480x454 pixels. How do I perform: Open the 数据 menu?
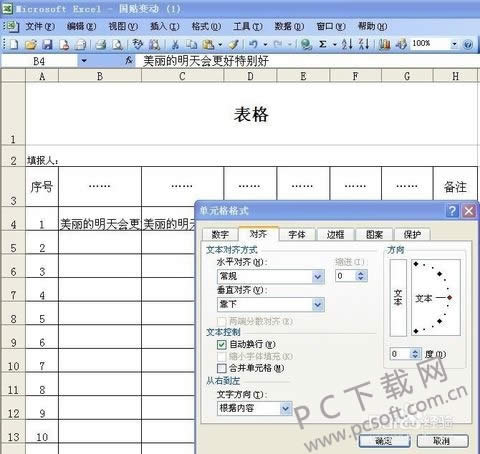[x=289, y=26]
